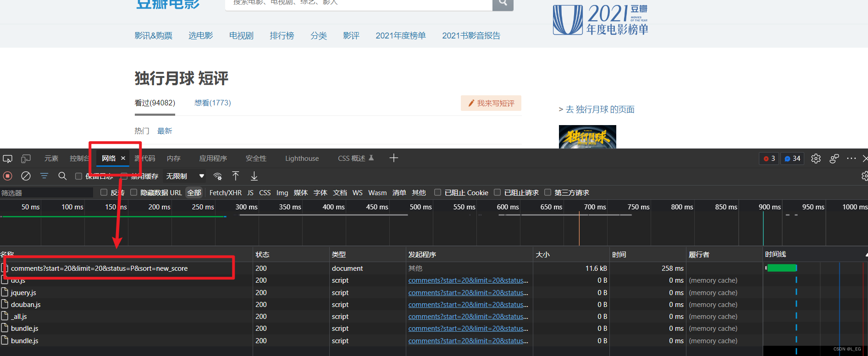Click the inspect element picker icon
This screenshot has width=868, height=356.
point(8,159)
